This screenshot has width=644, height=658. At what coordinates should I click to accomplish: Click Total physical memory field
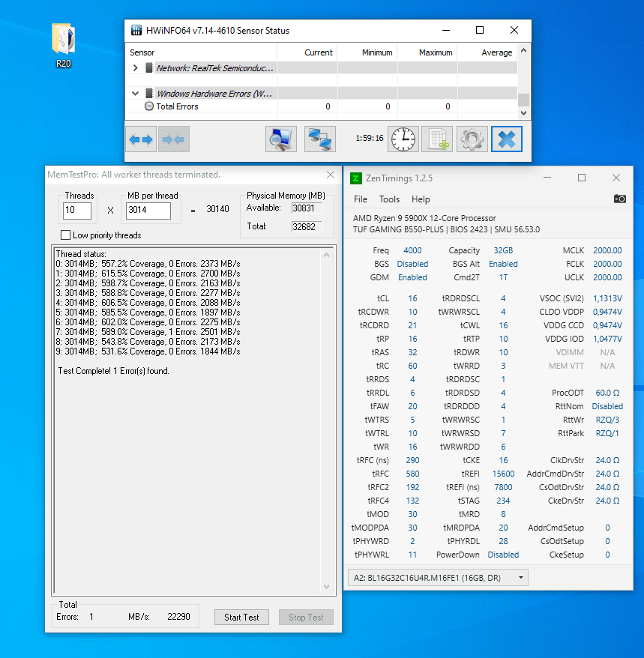[x=307, y=226]
